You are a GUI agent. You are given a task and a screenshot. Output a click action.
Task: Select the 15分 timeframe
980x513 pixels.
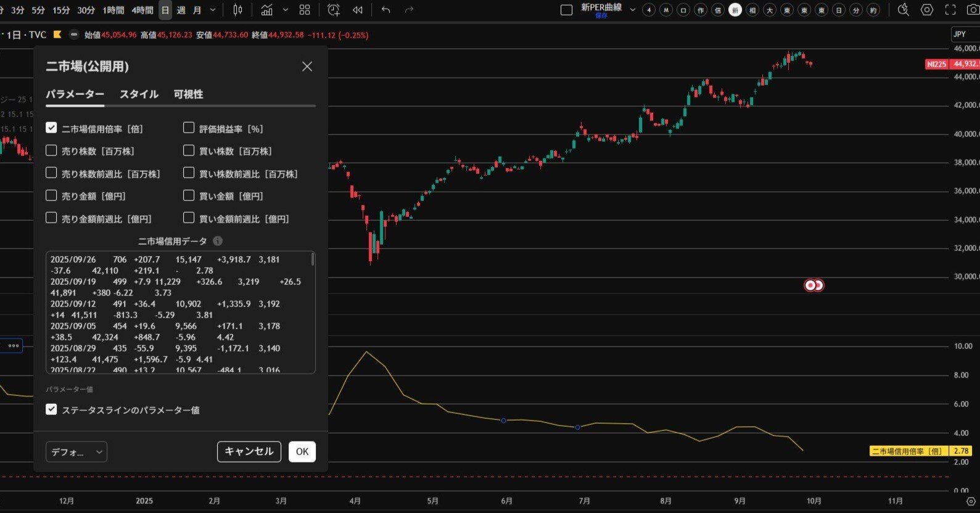[61, 10]
